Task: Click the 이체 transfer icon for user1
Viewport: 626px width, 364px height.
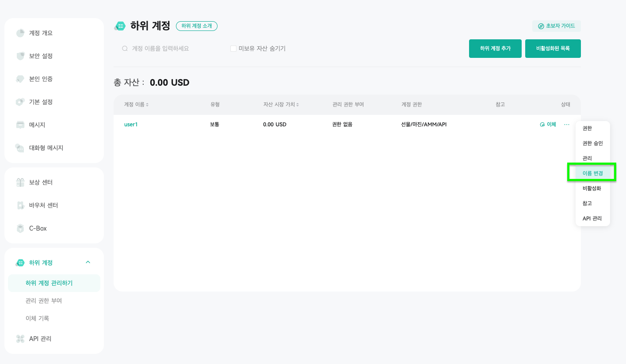Action: 542,125
